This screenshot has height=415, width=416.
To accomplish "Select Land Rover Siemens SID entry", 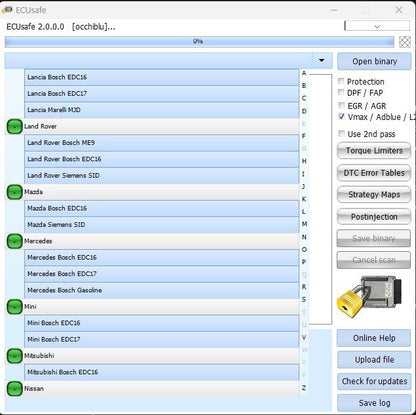I will (162, 176).
